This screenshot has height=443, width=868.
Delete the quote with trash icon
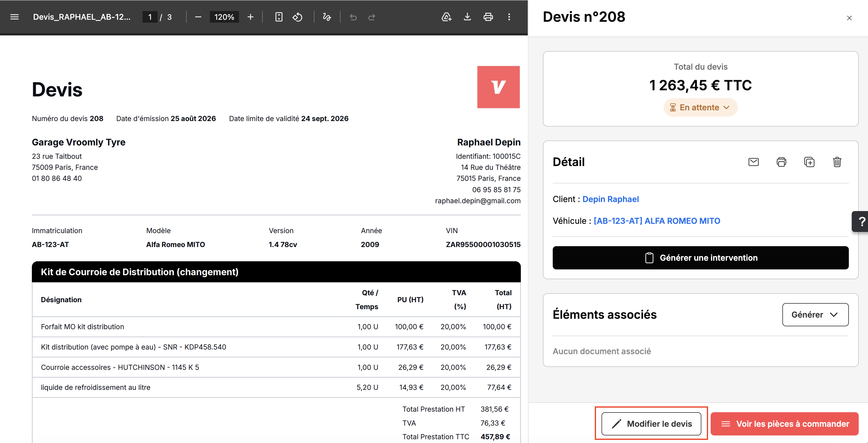point(837,162)
